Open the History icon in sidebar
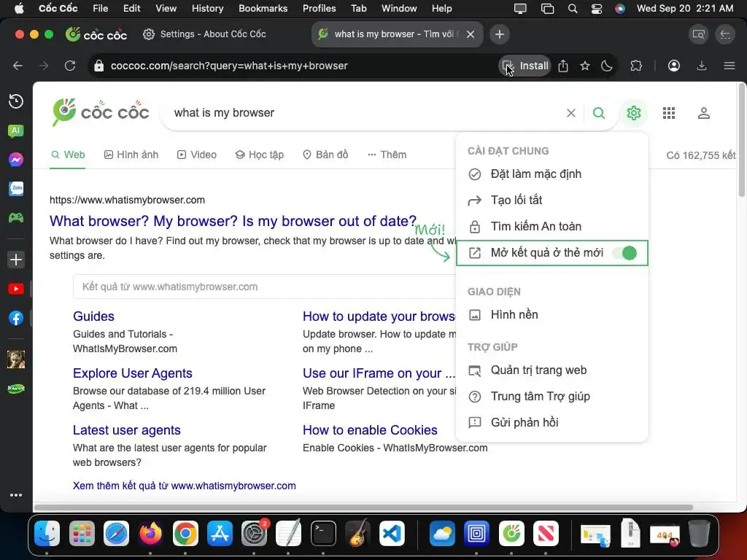The image size is (747, 560). (x=16, y=101)
